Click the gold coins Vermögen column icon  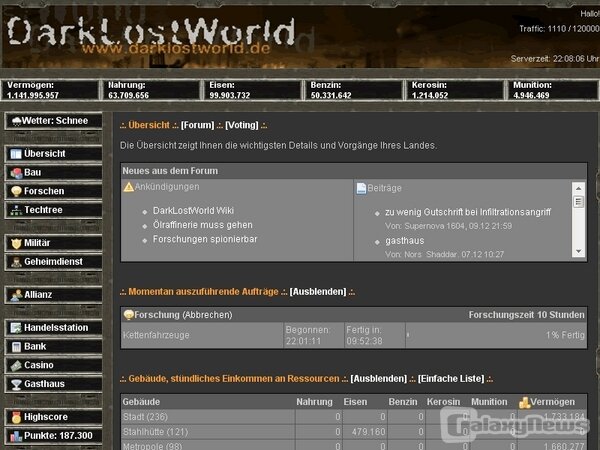[525, 402]
